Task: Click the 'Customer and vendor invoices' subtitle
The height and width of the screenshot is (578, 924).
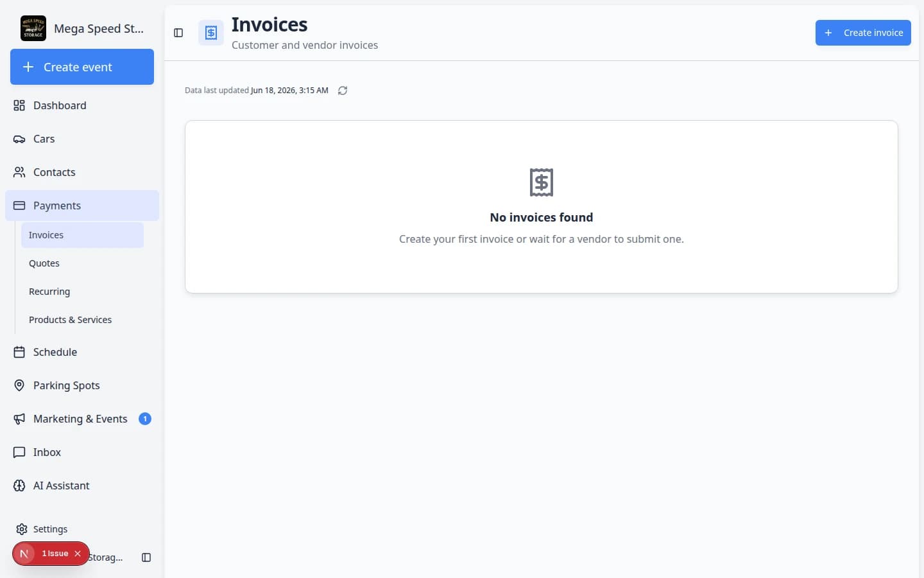Action: (x=305, y=45)
